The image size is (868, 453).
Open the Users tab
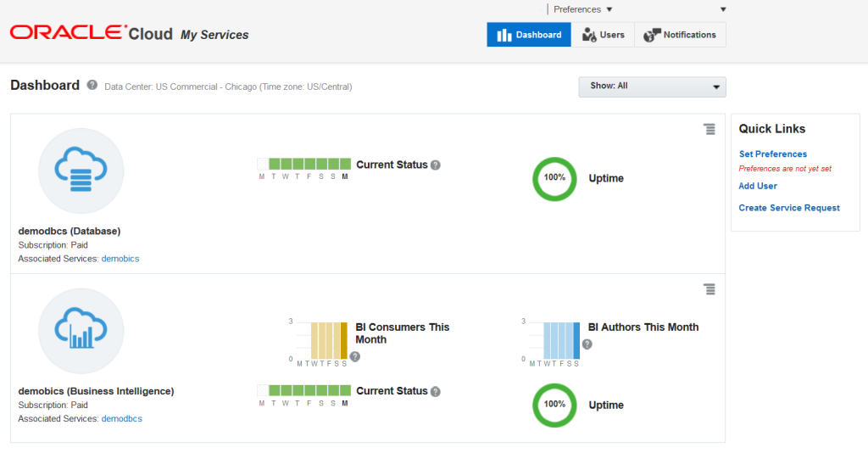coord(603,35)
